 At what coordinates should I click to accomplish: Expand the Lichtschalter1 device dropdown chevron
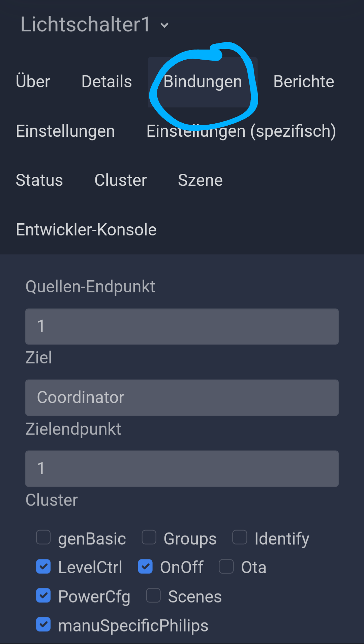tap(164, 25)
